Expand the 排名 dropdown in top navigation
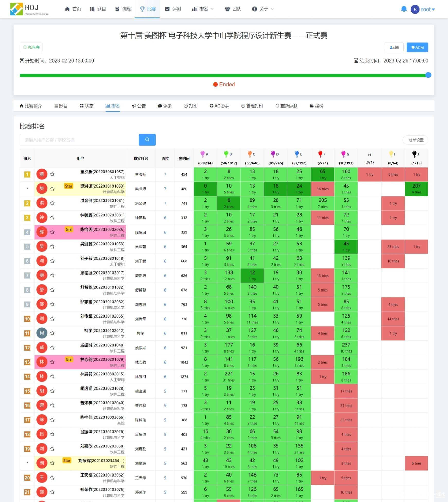Viewport: 448px width, 502px height. click(203, 9)
